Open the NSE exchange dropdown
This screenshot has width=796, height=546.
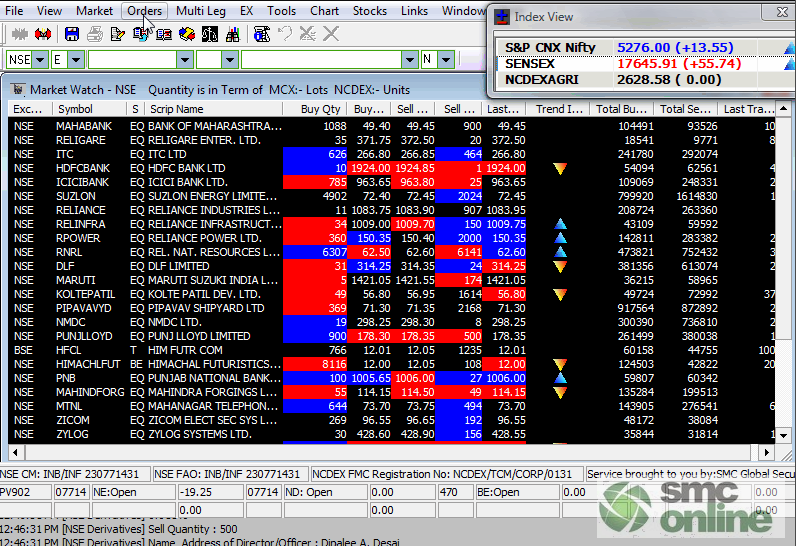click(41, 60)
